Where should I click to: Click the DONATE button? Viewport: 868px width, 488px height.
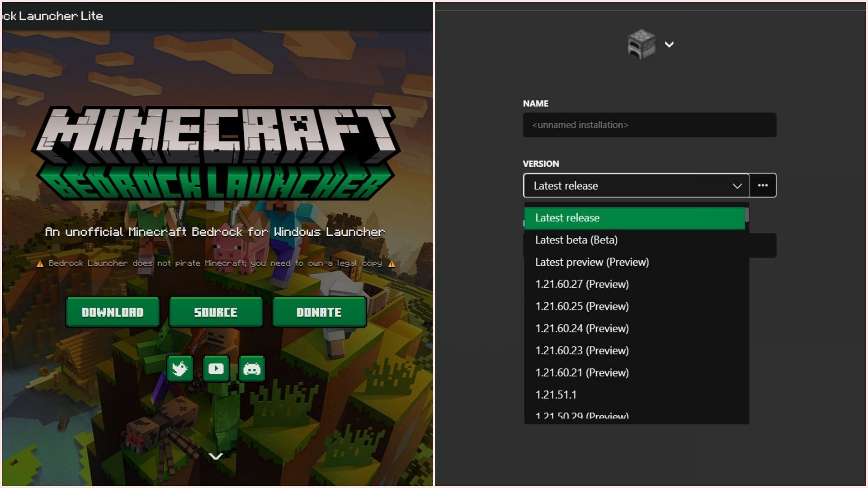pyautogui.click(x=318, y=312)
